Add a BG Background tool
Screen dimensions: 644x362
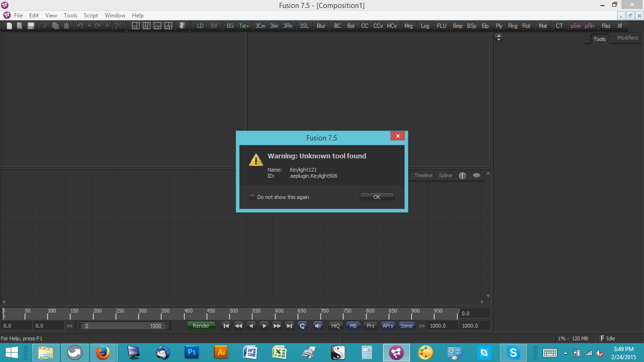click(x=230, y=26)
